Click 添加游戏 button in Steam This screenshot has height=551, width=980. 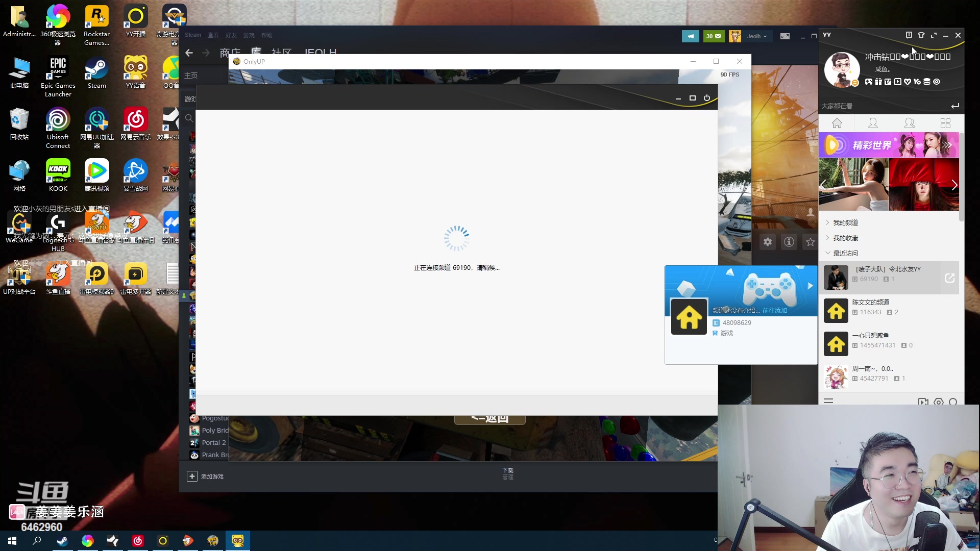(205, 477)
